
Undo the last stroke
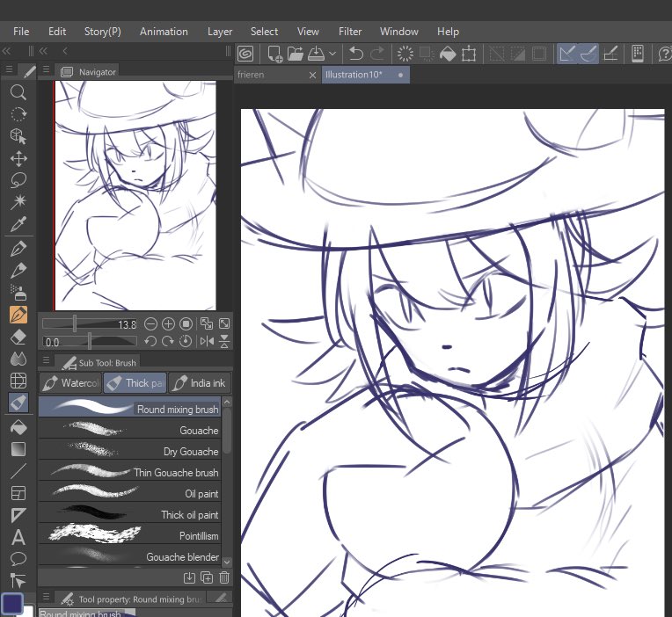pos(355,54)
